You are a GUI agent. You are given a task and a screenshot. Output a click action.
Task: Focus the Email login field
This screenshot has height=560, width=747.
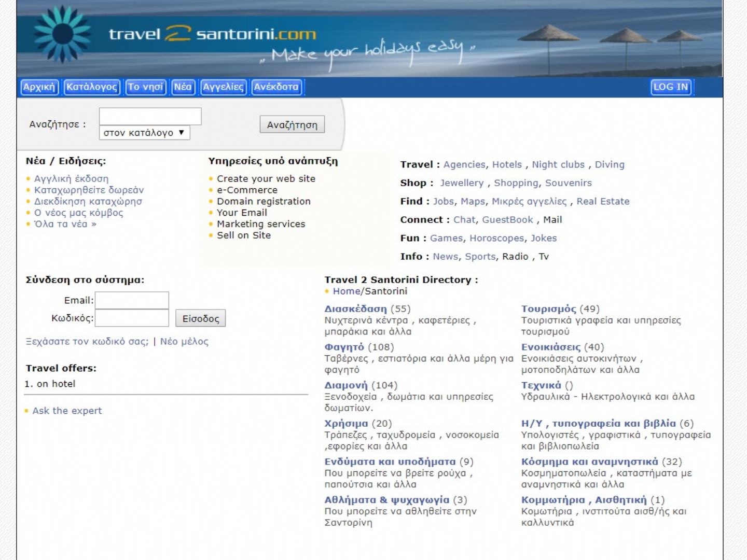[x=132, y=300]
